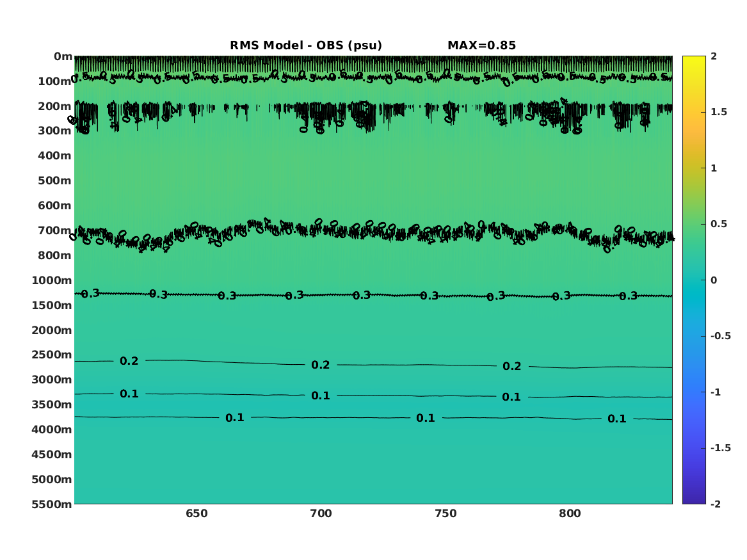Image resolution: width=747 pixels, height=560 pixels.
Task: Click the "3500m" depth axis label
Action: [x=52, y=404]
